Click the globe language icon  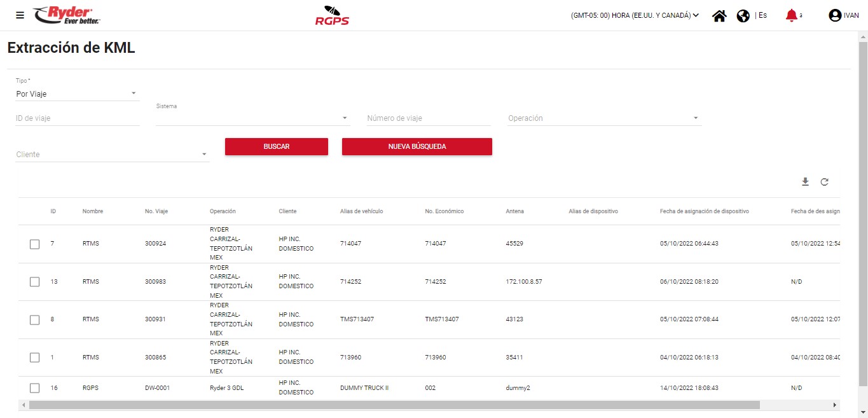coord(743,16)
